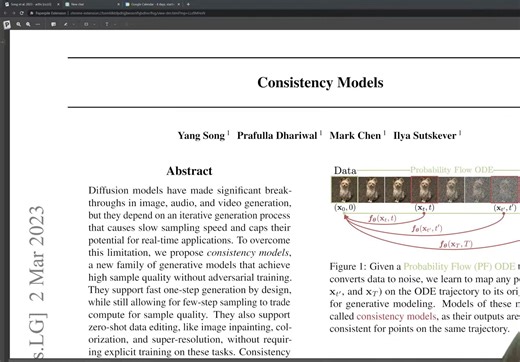Click the (x0, 0) label under figure
The height and width of the screenshot is (362, 520).
tap(345, 208)
